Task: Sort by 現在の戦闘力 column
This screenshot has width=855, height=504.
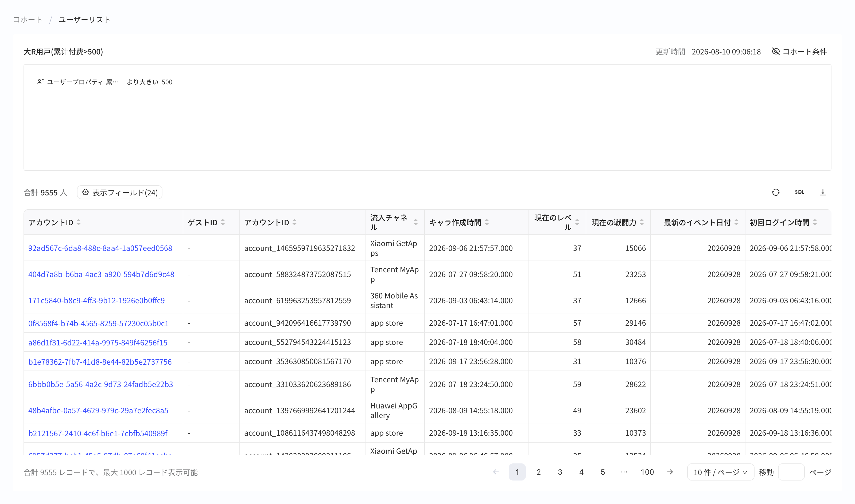Action: [x=642, y=222]
